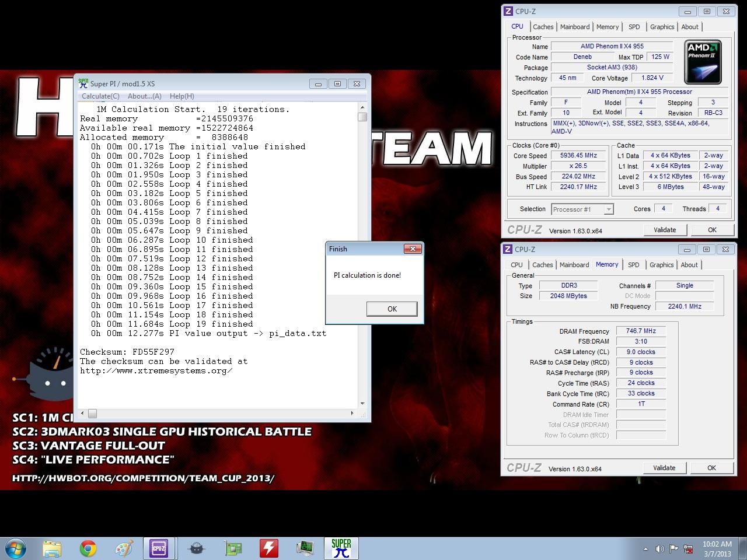This screenshot has height=560, width=747.
Task: Open the About...(A) menu in Super PI
Action: (x=145, y=96)
